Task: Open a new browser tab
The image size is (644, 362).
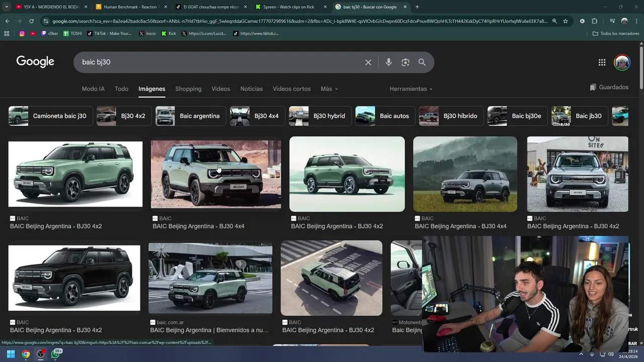Action: [417, 7]
